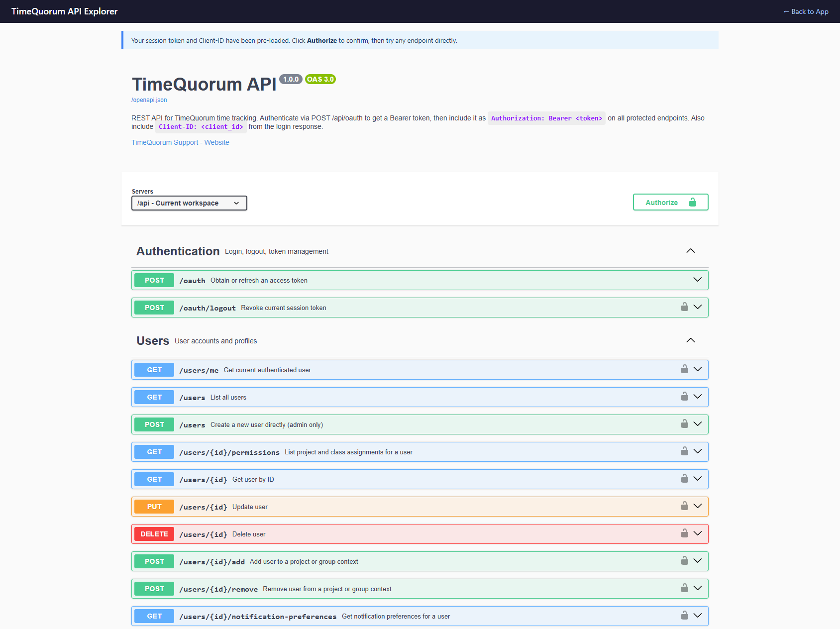Click the lock icon on POST /users Create a new user
Viewport: 840px width, 629px height.
(x=685, y=424)
